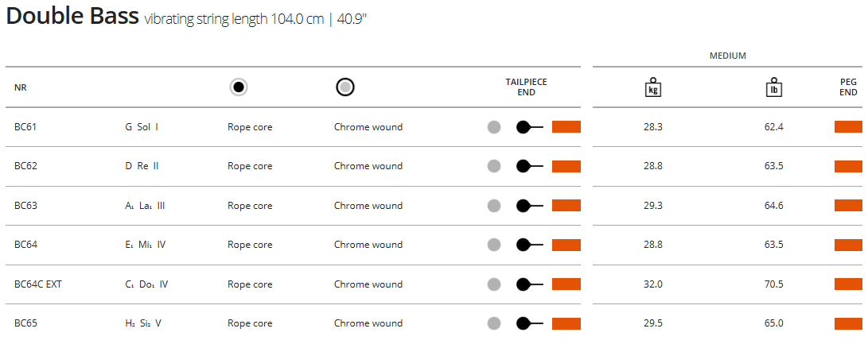The width and height of the screenshot is (868, 344).
Task: Select the BC61 product number
Action: (x=25, y=127)
